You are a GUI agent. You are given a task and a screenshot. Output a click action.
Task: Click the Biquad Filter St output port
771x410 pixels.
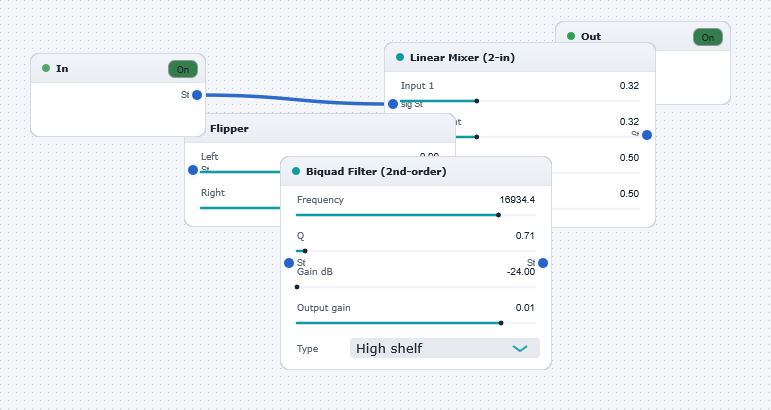tap(543, 264)
